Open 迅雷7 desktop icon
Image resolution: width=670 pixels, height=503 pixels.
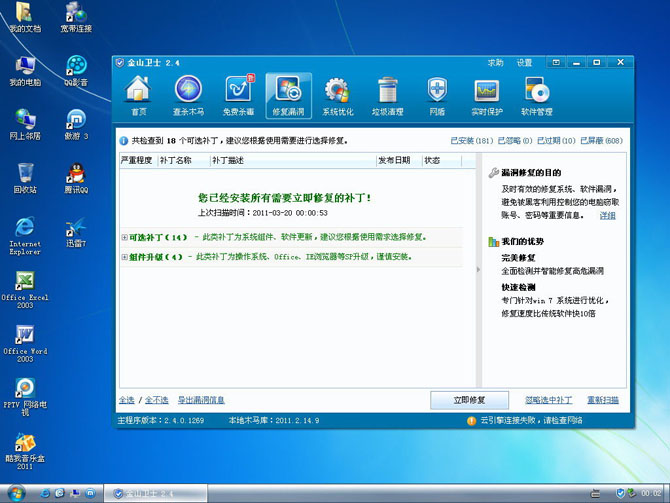tap(76, 232)
